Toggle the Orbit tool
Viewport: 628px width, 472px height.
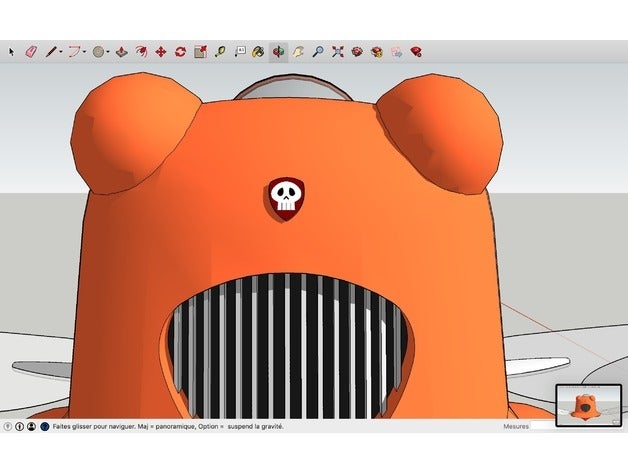278,51
